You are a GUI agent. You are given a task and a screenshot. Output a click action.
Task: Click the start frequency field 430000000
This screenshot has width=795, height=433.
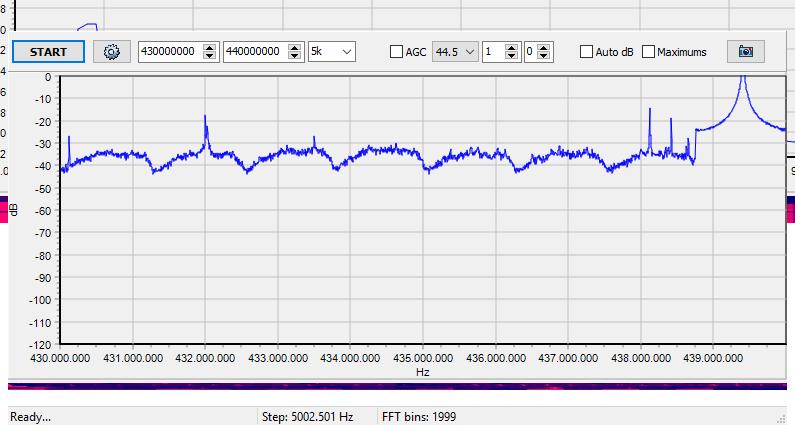click(170, 52)
